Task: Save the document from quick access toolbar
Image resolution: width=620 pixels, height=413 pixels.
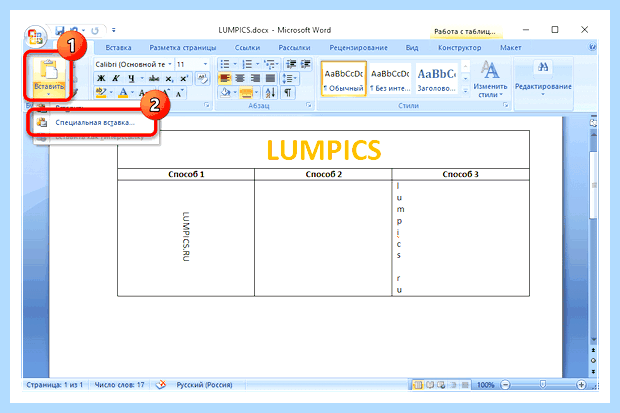Action: click(x=60, y=30)
